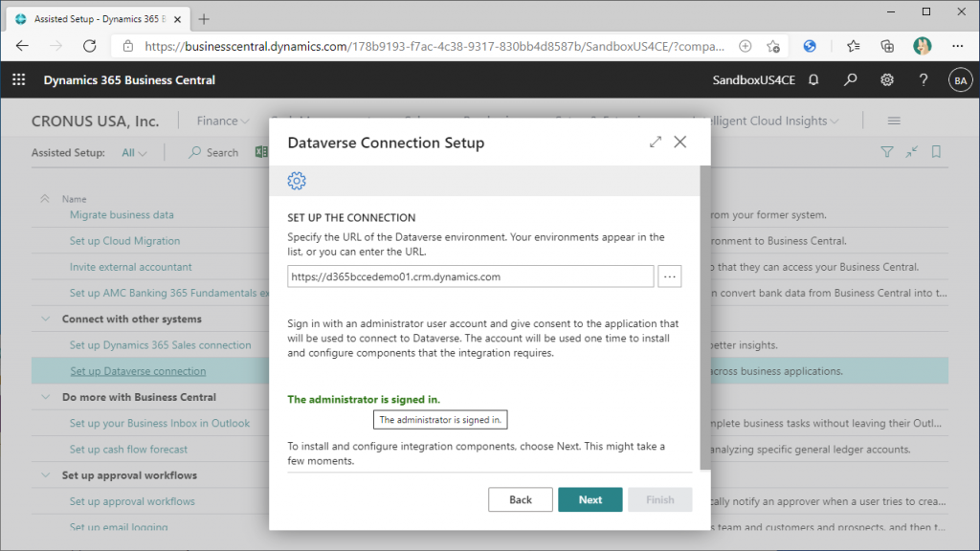Click the blue browser extension icon
The height and width of the screenshot is (551, 980).
pyautogui.click(x=810, y=46)
